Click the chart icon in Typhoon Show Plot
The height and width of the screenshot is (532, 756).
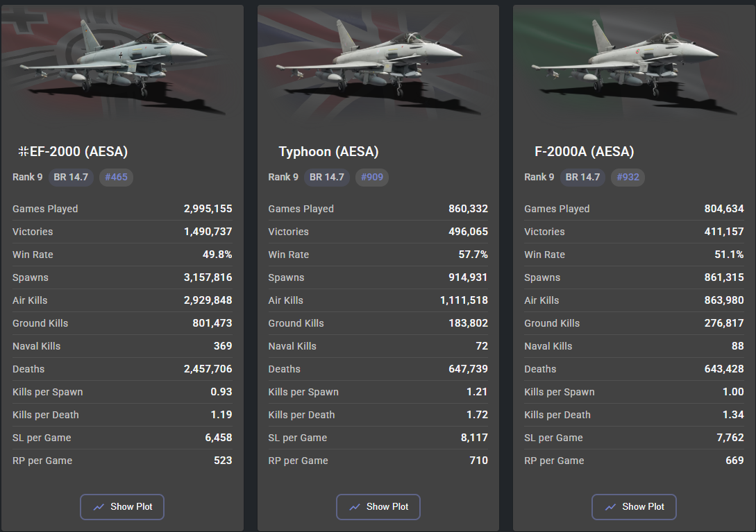coord(355,507)
